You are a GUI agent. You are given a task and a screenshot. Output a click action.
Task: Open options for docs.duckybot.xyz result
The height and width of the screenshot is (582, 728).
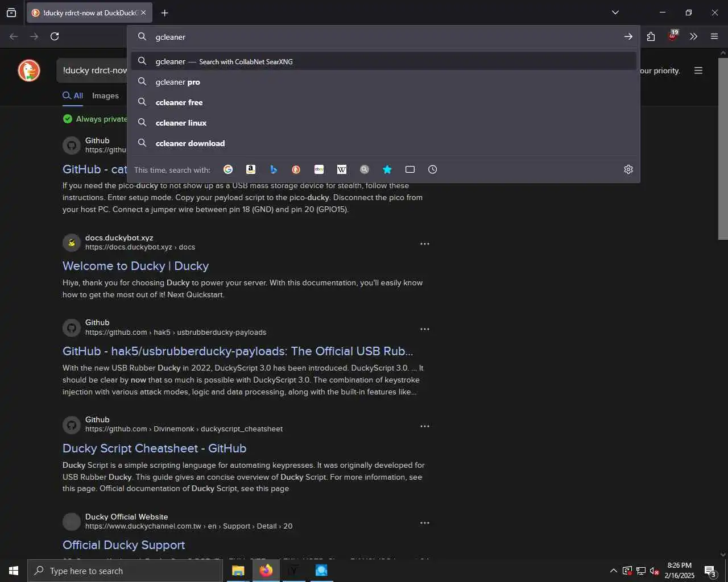point(425,244)
